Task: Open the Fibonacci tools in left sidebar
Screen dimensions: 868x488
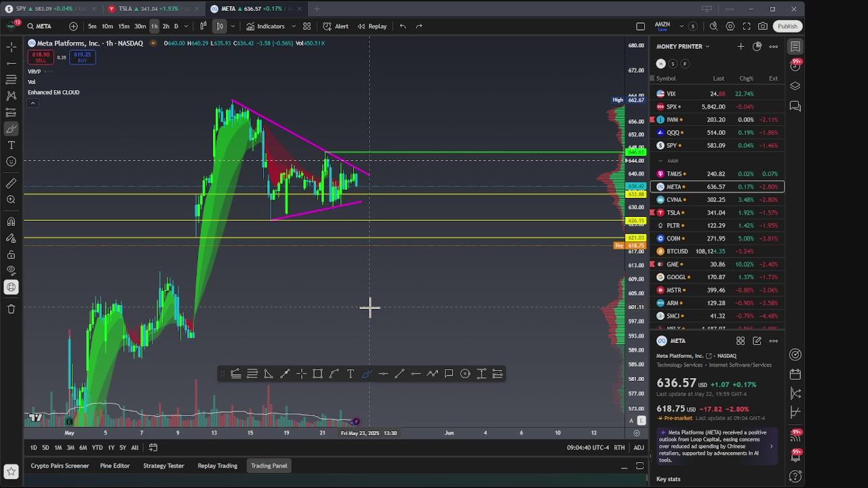Action: (12, 79)
